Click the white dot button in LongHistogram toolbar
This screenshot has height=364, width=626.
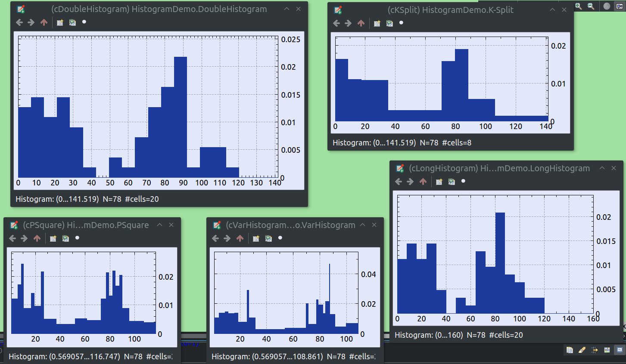pos(463,181)
